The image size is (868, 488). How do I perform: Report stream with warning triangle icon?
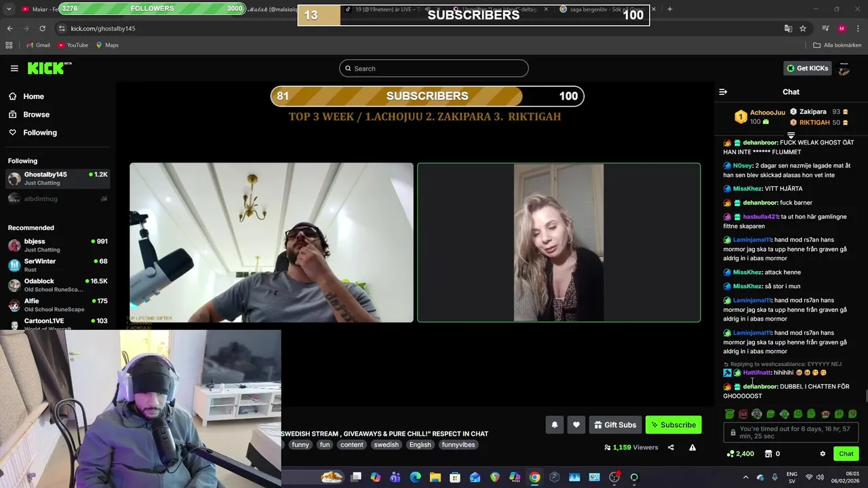coord(692,447)
